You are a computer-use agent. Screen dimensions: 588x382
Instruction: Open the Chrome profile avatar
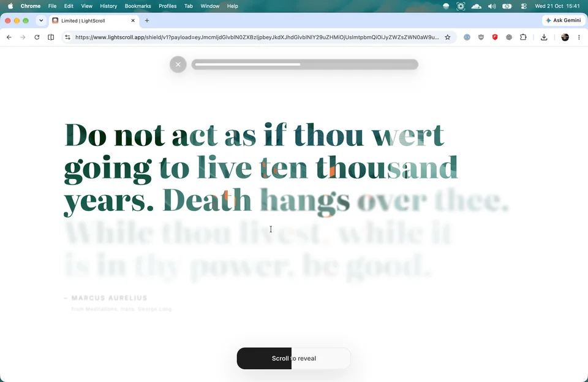[x=565, y=37]
